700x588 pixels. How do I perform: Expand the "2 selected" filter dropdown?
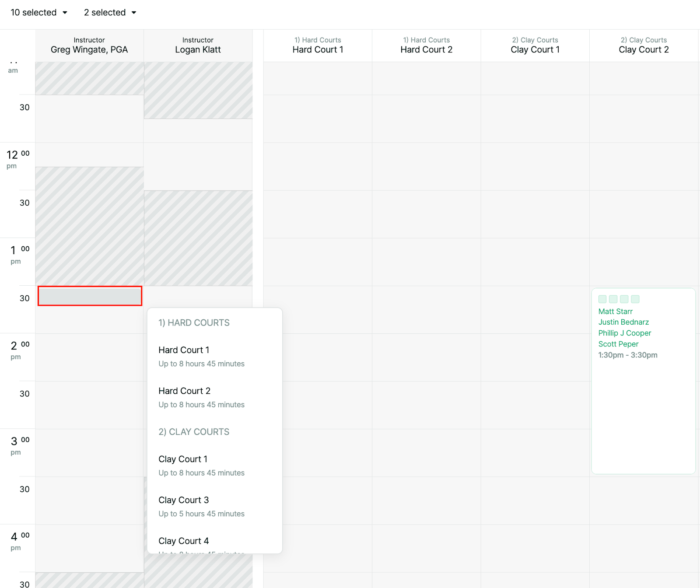click(110, 12)
